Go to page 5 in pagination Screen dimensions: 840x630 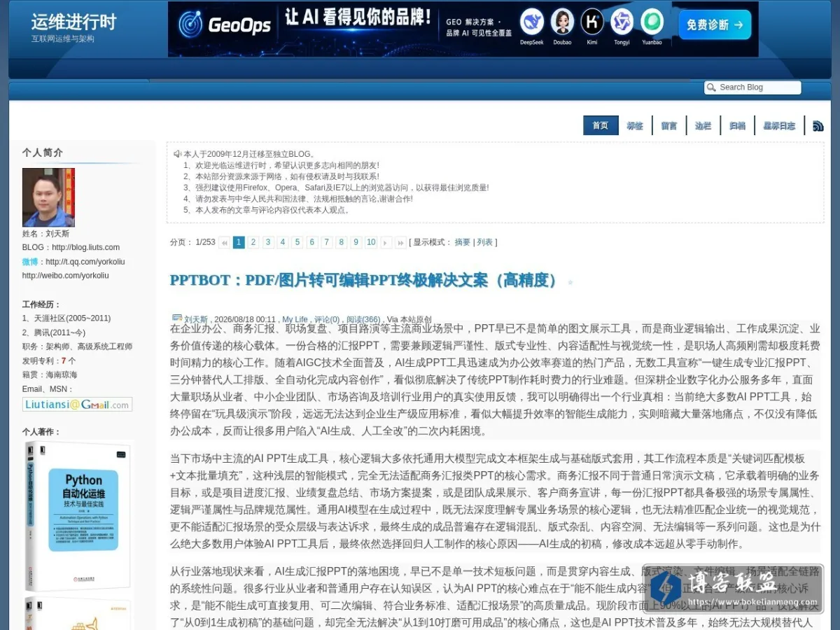297,243
